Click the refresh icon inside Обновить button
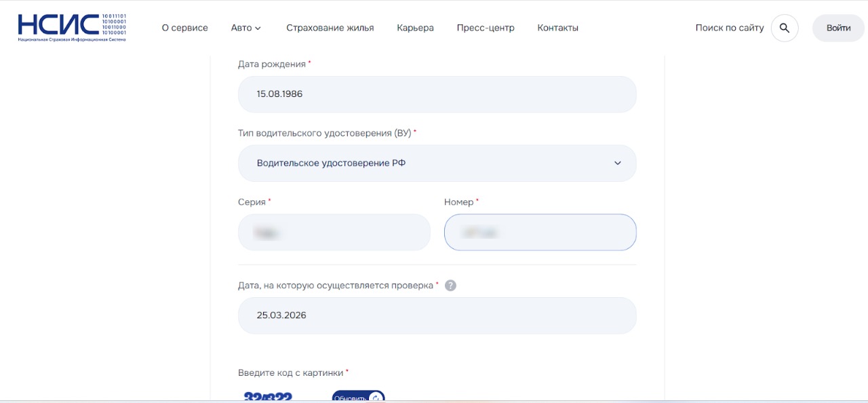 (x=375, y=398)
